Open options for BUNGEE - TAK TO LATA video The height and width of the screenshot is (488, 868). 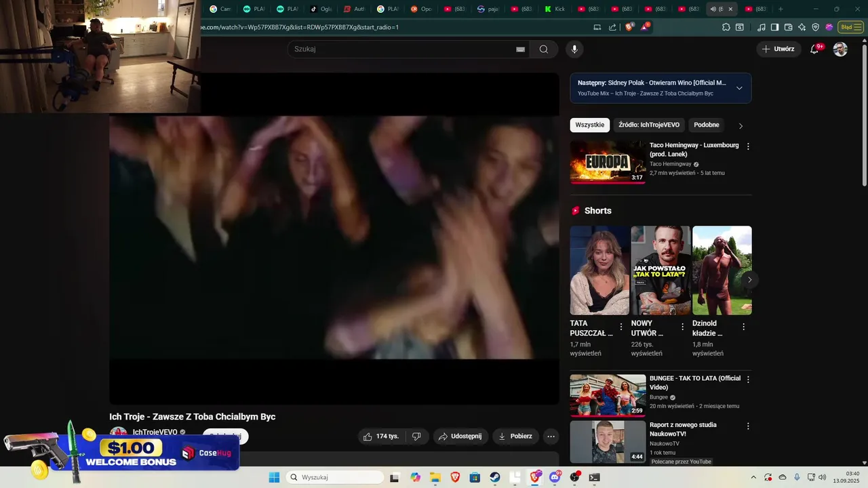748,380
